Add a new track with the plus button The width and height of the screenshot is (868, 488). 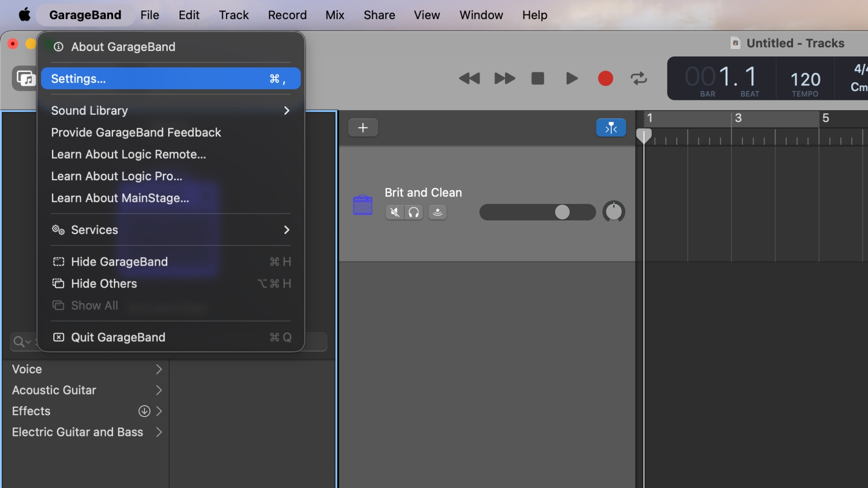[x=363, y=128]
